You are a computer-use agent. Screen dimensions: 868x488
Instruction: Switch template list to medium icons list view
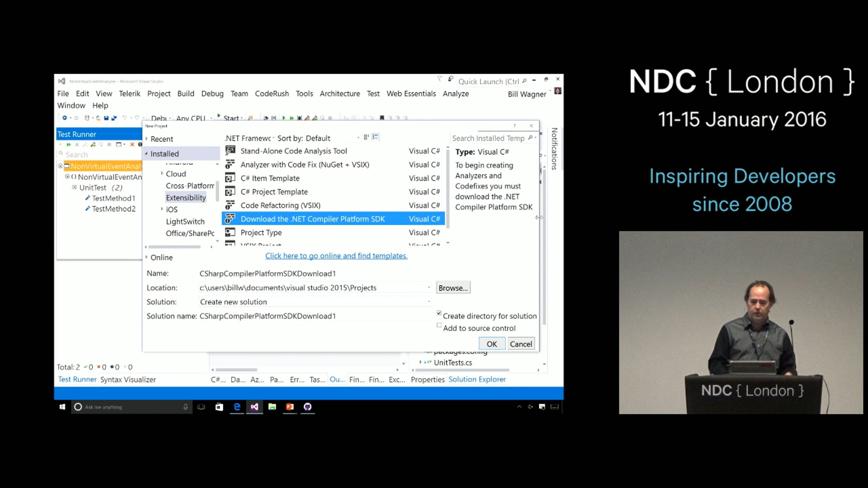click(375, 137)
